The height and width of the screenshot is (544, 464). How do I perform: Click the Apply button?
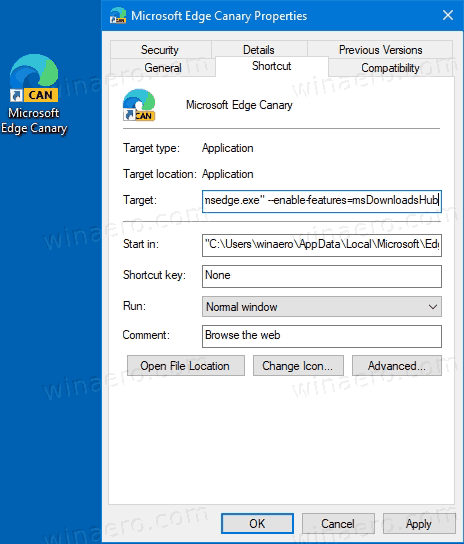tap(419, 523)
